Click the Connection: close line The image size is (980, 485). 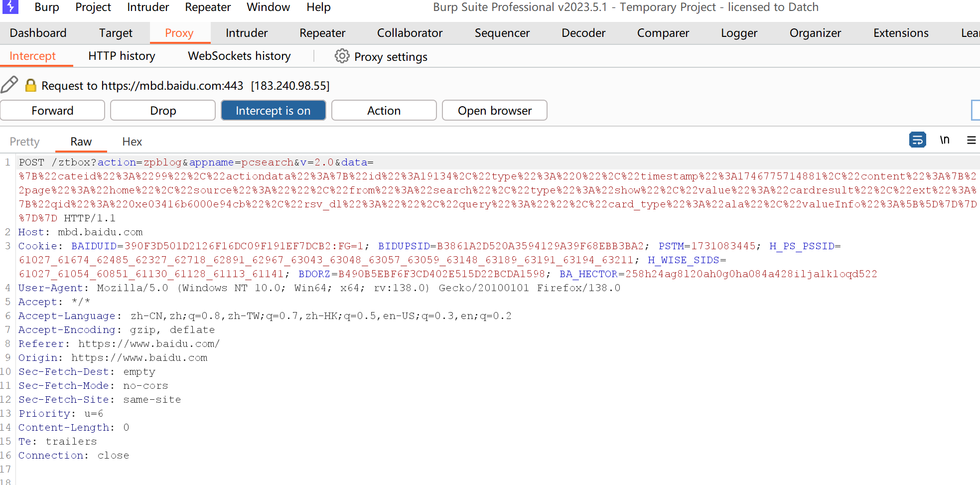tap(74, 455)
